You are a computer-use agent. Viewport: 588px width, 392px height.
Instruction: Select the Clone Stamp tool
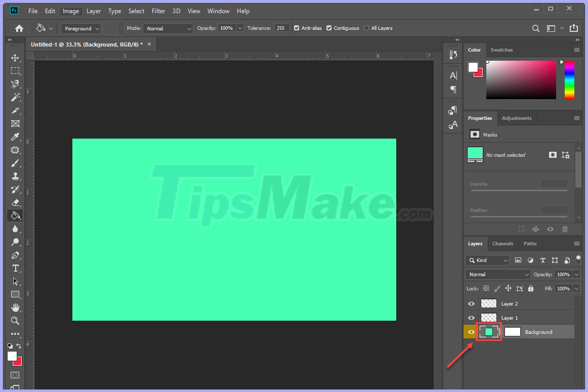(15, 176)
